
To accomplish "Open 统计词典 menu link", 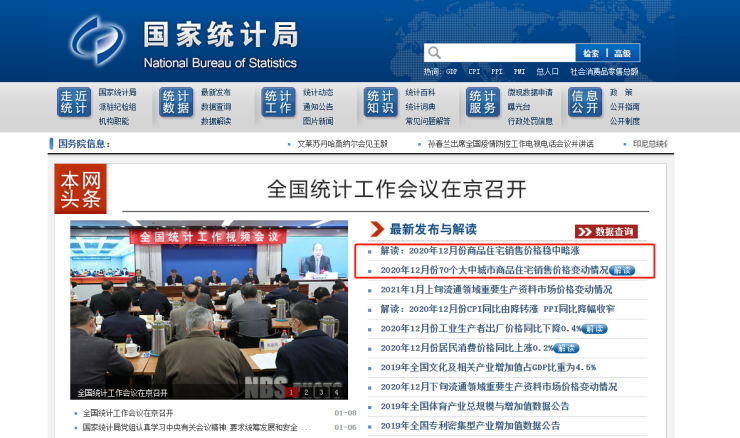I will pos(420,107).
